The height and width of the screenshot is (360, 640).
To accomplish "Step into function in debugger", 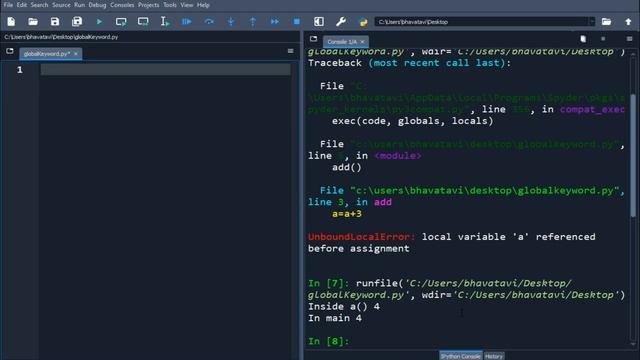I will click(x=231, y=22).
